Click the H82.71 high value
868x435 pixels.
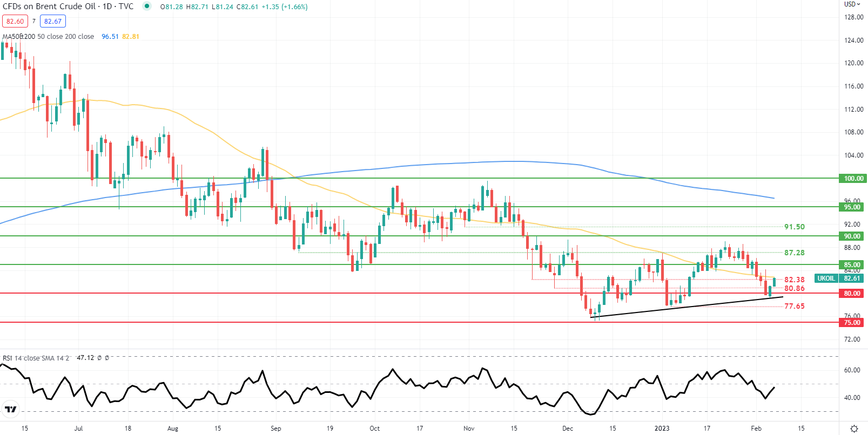197,7
